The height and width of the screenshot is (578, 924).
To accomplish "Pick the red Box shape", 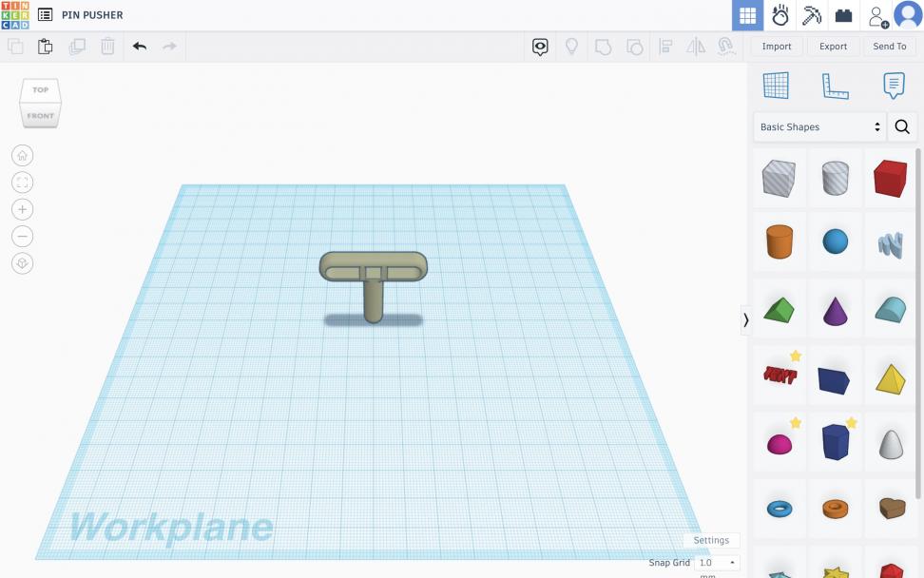I will coord(890,178).
